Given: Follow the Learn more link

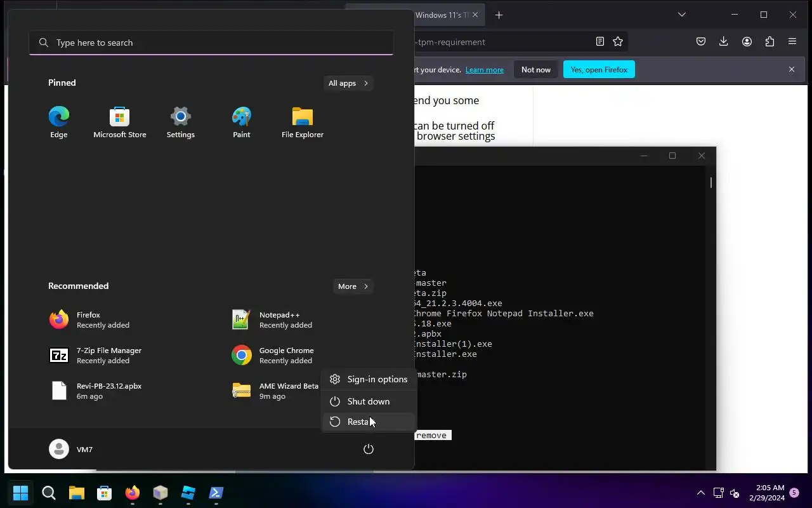Looking at the screenshot, I should [485, 70].
